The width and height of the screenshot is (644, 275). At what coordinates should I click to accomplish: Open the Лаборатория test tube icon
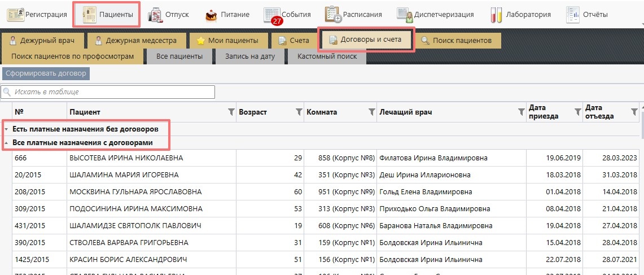496,15
